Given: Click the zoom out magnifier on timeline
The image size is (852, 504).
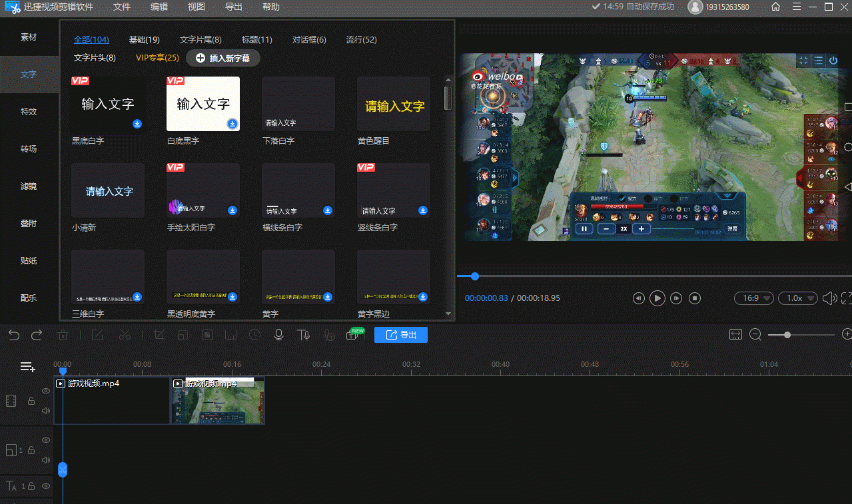Looking at the screenshot, I should coord(755,335).
